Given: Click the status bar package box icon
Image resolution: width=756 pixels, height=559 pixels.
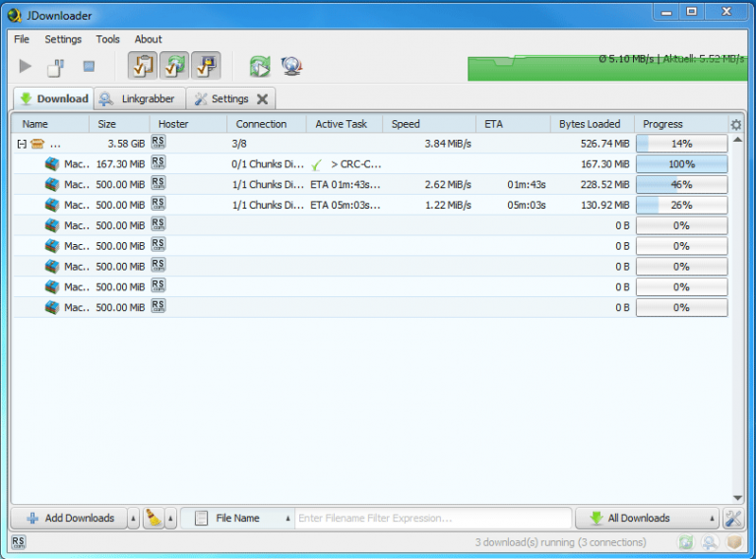Looking at the screenshot, I should (x=733, y=542).
